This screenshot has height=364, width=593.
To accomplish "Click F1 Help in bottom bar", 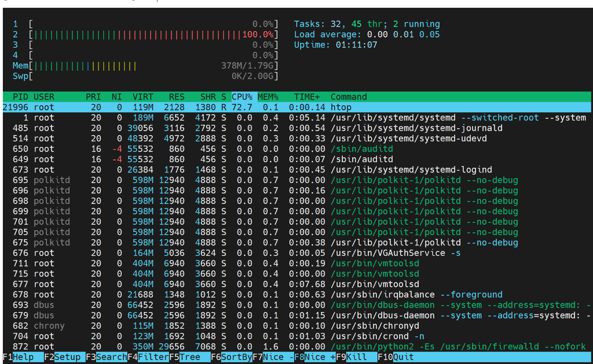I will [23, 357].
